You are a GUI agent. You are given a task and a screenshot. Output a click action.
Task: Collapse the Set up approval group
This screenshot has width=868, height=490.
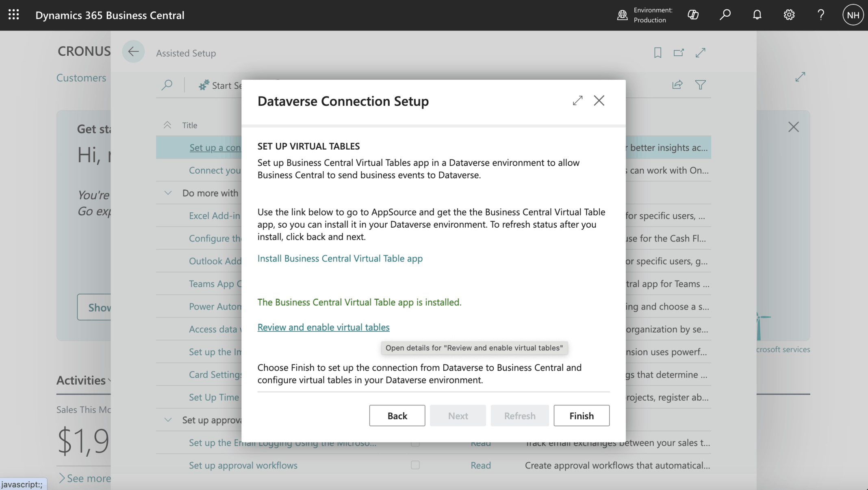(168, 420)
